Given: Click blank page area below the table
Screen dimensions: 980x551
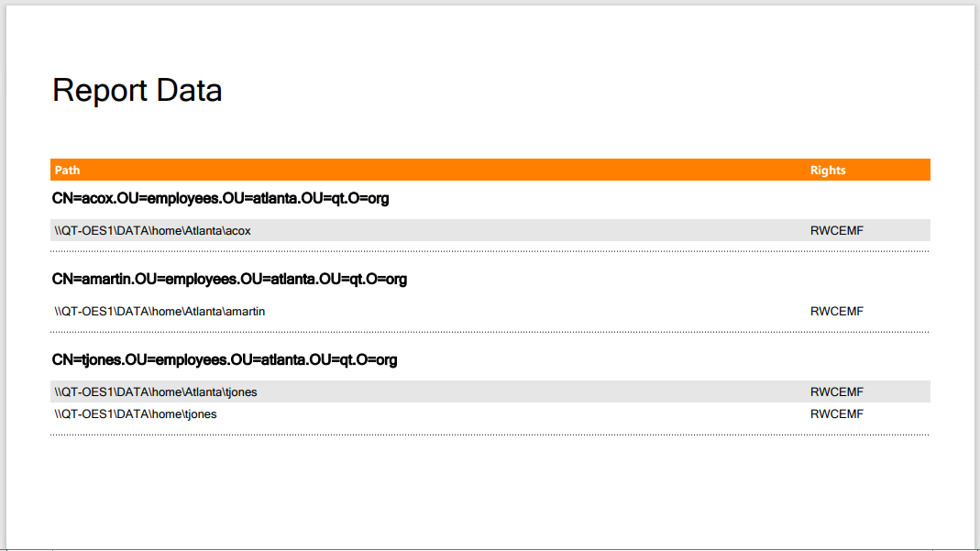Looking at the screenshot, I should (x=490, y=493).
